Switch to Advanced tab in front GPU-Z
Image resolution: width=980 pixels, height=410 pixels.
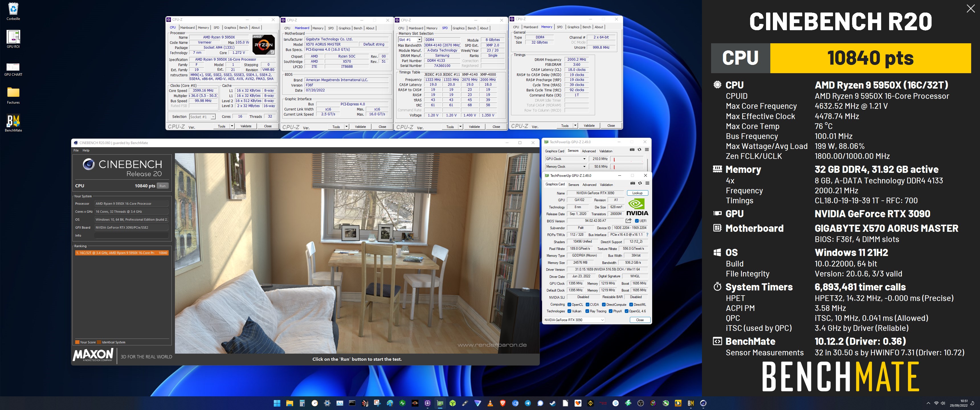589,185
